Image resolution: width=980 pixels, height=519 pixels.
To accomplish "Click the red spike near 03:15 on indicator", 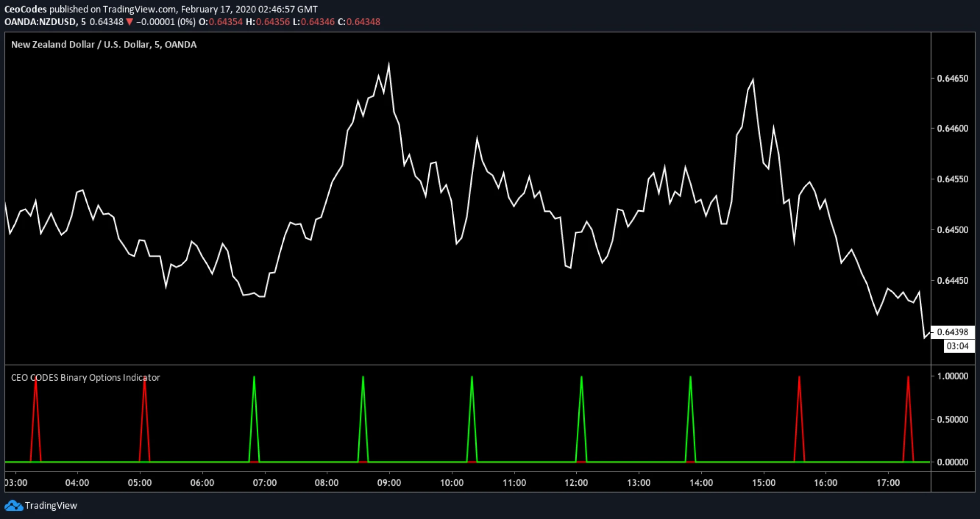I will tap(36, 388).
